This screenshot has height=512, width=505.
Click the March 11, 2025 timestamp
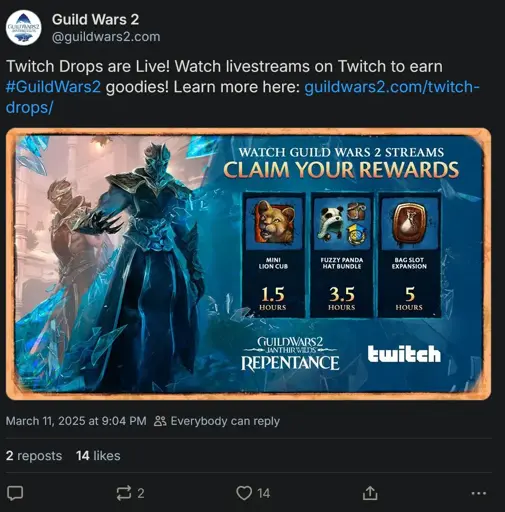tap(76, 421)
